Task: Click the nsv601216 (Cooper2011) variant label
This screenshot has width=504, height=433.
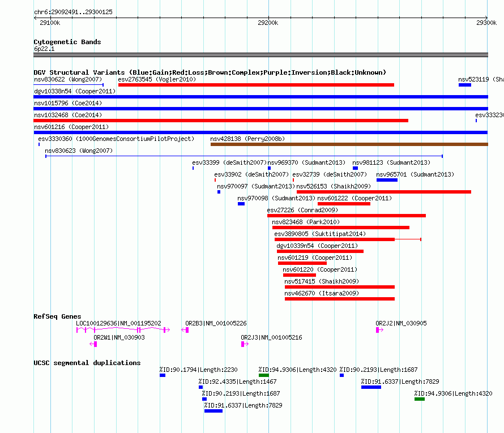Action: pyautogui.click(x=71, y=127)
